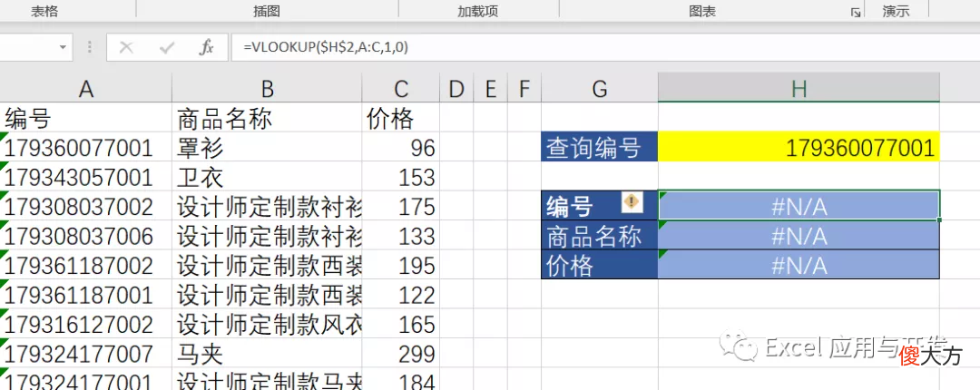Select cell 179316127002
980x390 pixels.
85,324
